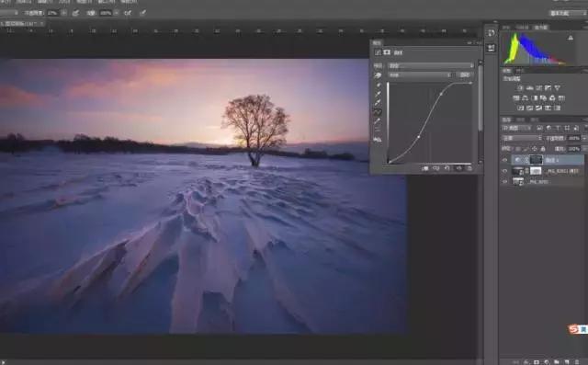The height and width of the screenshot is (365, 588).
Task: Switch to the Histogram tab
Action: point(540,27)
